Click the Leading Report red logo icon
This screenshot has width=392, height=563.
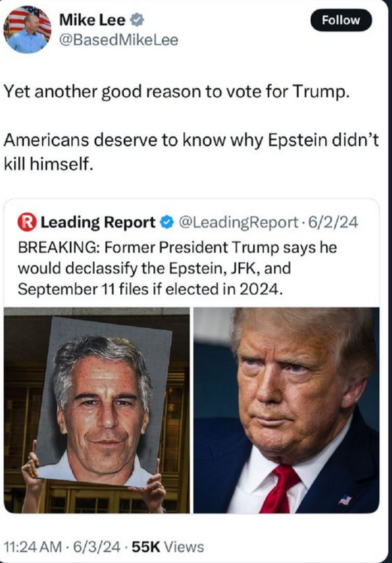(x=27, y=222)
